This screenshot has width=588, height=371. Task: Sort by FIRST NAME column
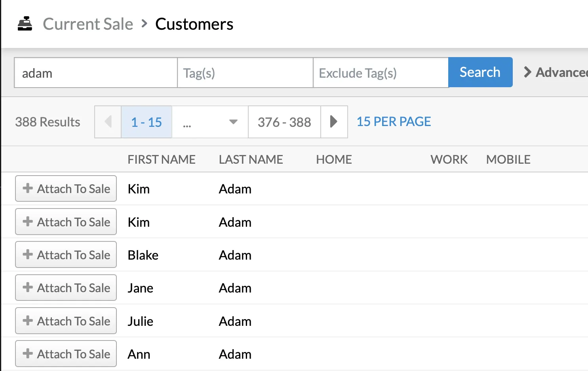162,159
